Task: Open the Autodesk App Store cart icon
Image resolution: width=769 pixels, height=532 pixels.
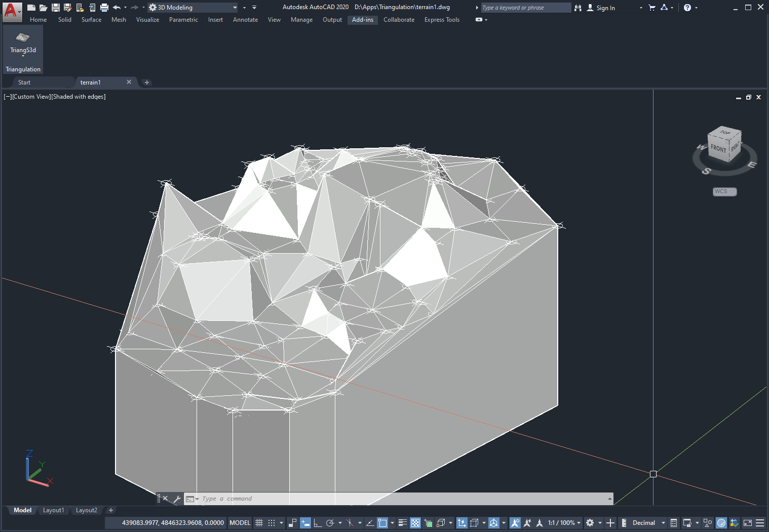Action: [x=652, y=8]
